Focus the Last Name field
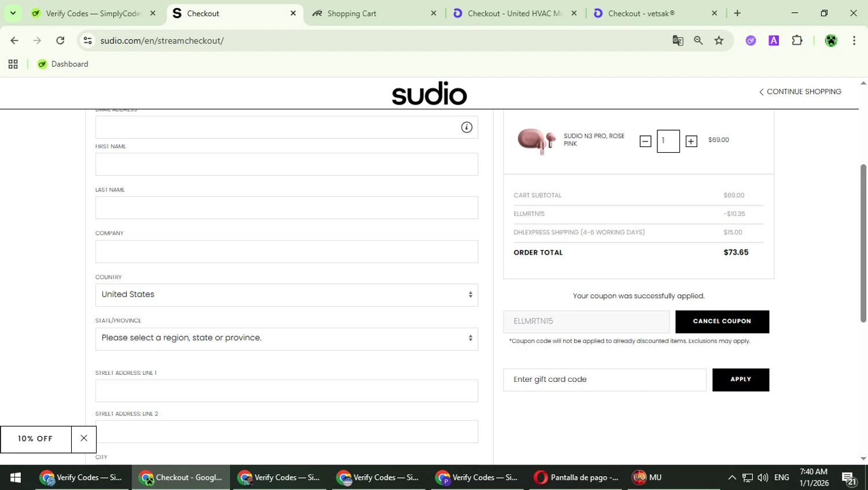 coord(286,208)
